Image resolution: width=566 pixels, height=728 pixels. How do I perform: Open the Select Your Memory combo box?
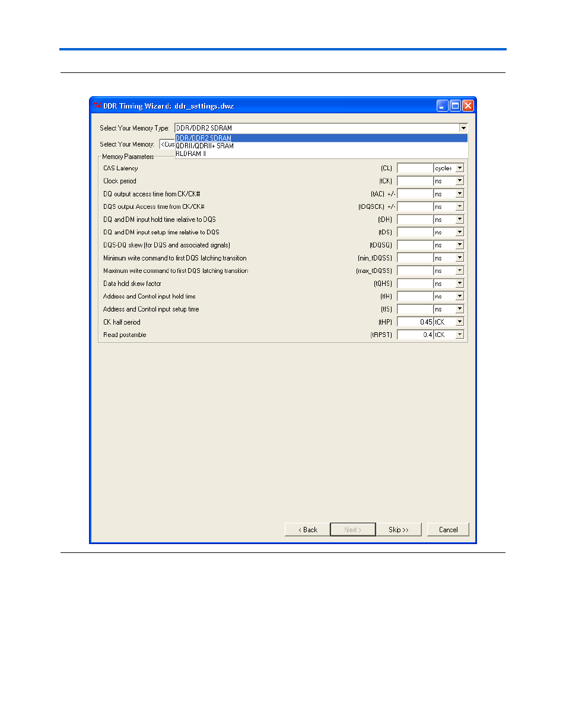click(x=167, y=144)
